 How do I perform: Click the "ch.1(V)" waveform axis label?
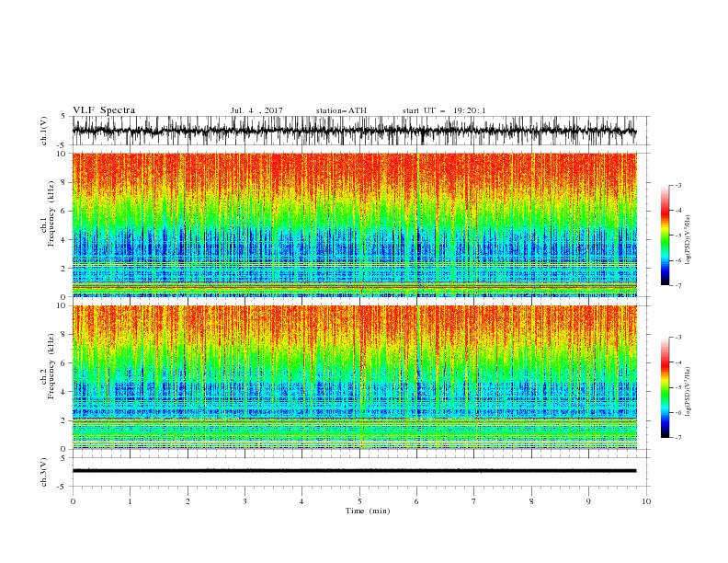click(44, 131)
